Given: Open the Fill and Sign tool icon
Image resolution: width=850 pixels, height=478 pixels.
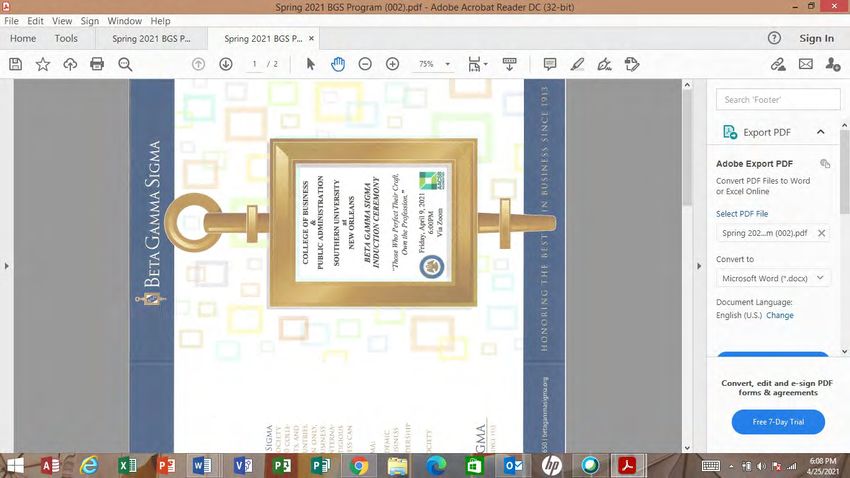Looking at the screenshot, I should [604, 64].
